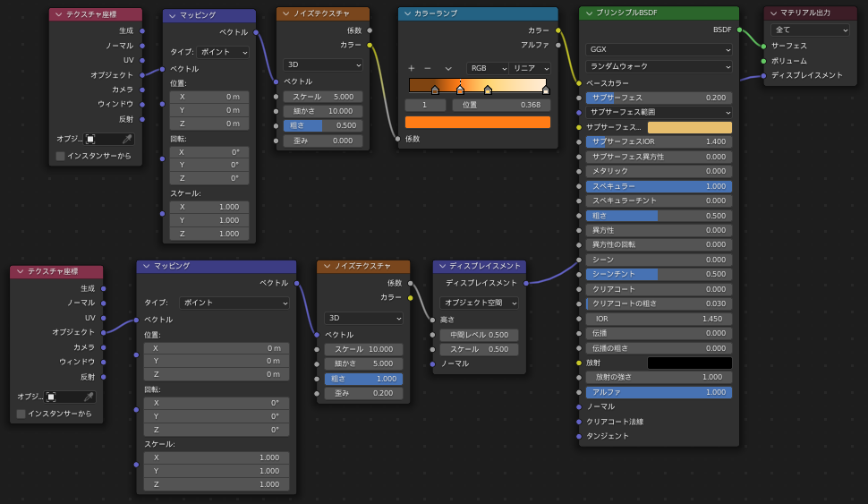Open the ランダムウォーク subsurface method dropdown
The height and width of the screenshot is (504, 868).
pos(659,66)
